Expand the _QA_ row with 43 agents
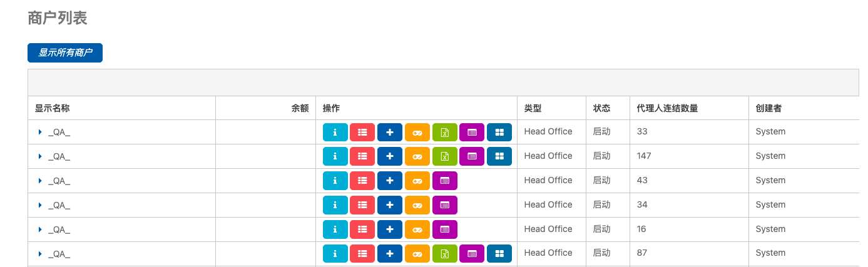868x267 pixels. click(x=40, y=181)
